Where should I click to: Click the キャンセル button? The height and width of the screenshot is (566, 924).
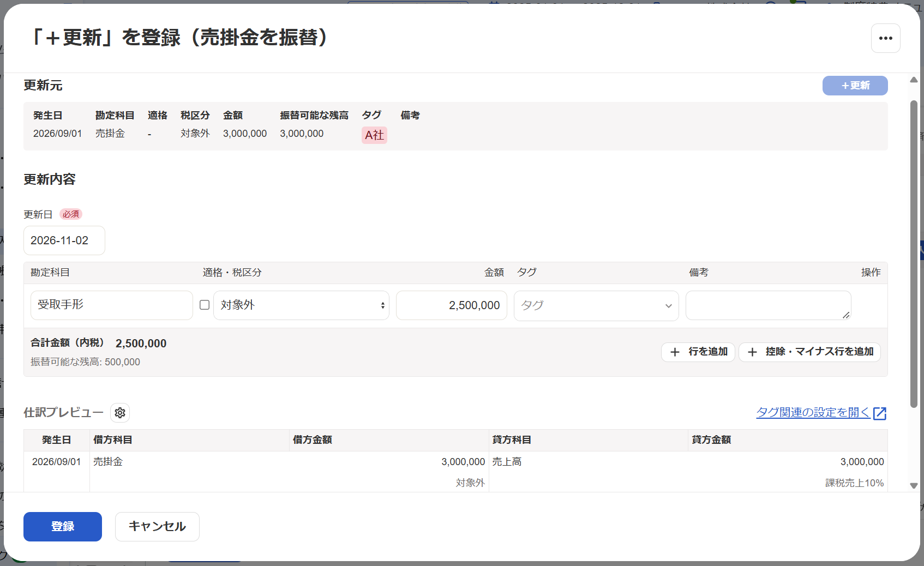[157, 527]
